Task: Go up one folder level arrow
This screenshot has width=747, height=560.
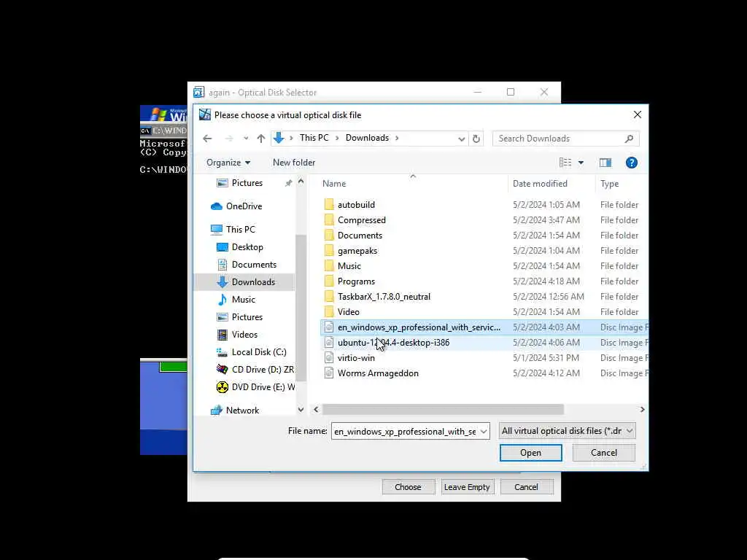Action: pos(260,139)
